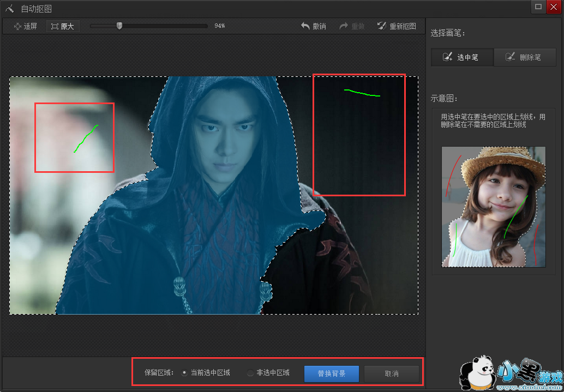Maximize the 自动抠图 window

[x=538, y=7]
